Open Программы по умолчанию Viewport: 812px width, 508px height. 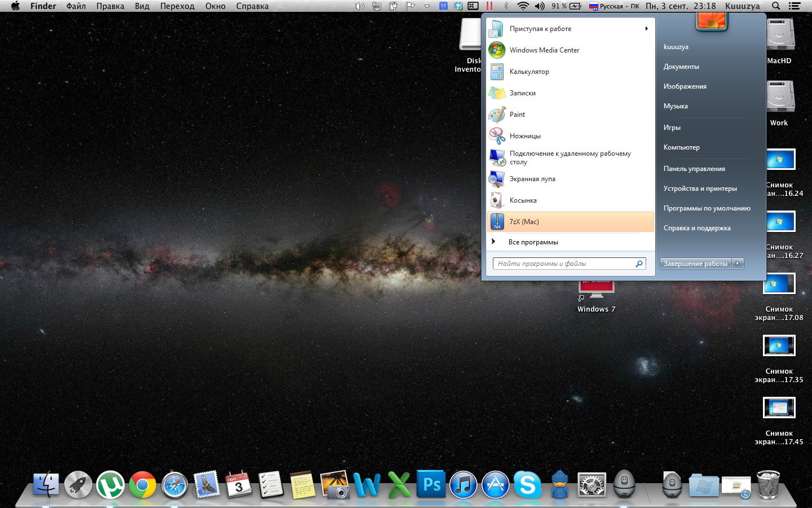click(x=707, y=208)
